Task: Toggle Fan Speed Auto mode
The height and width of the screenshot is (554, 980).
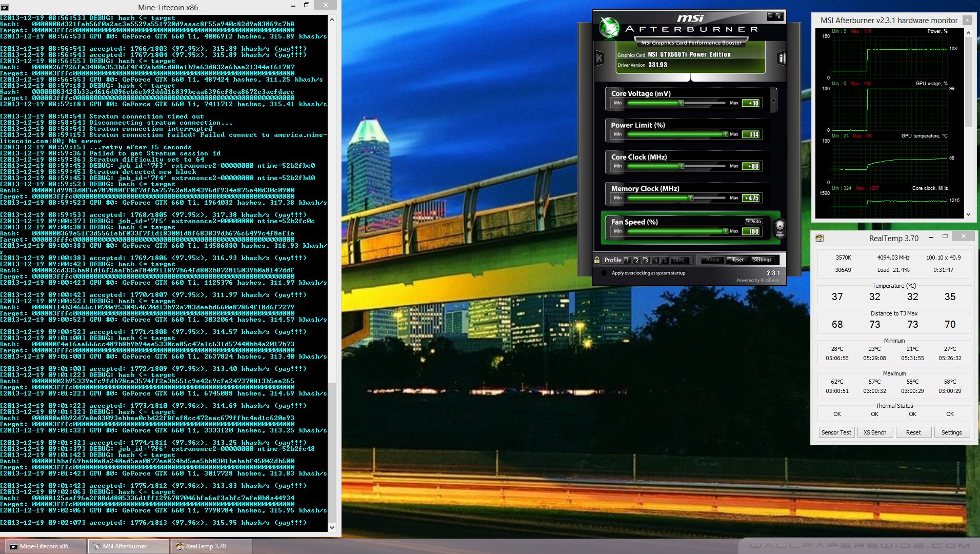Action: (x=753, y=222)
